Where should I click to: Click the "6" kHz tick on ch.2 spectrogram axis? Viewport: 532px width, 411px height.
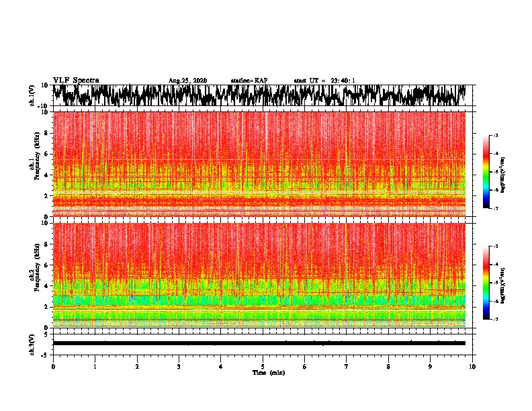point(46,265)
